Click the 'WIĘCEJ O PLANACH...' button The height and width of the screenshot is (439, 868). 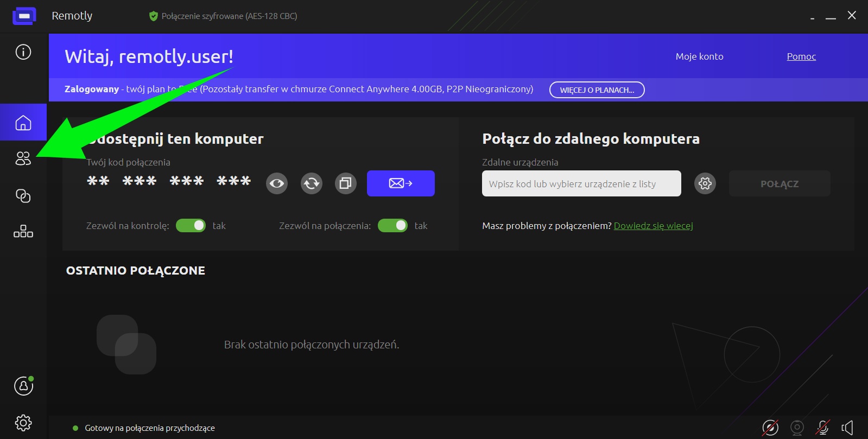[x=597, y=90]
